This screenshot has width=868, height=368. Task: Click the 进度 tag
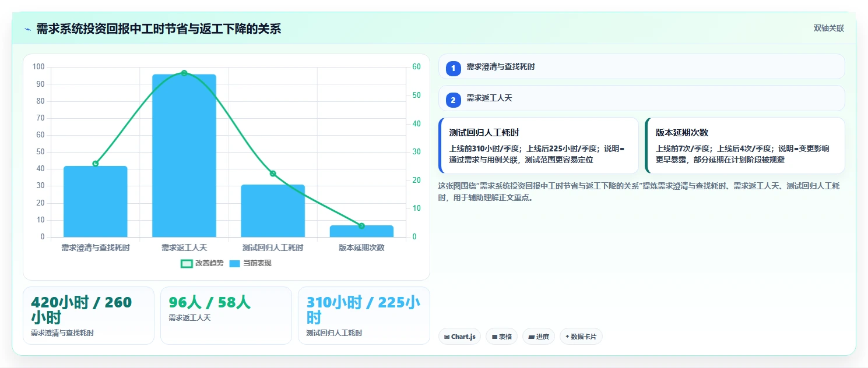(x=539, y=337)
